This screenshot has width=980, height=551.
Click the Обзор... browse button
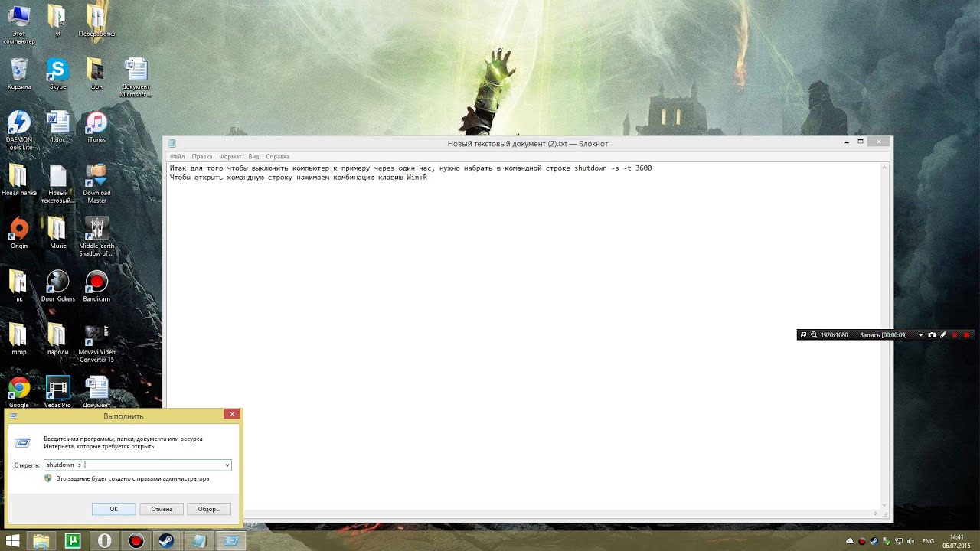click(209, 509)
